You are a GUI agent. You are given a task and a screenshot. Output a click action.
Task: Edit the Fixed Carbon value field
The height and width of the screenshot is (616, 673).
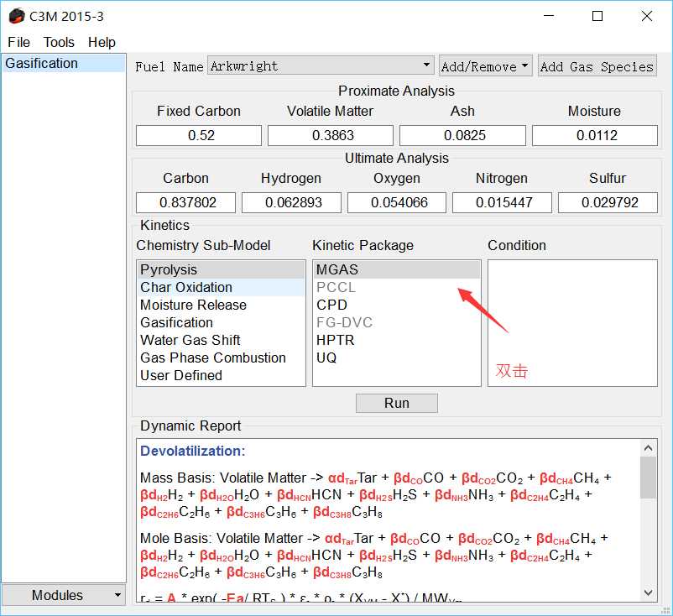tap(199, 136)
